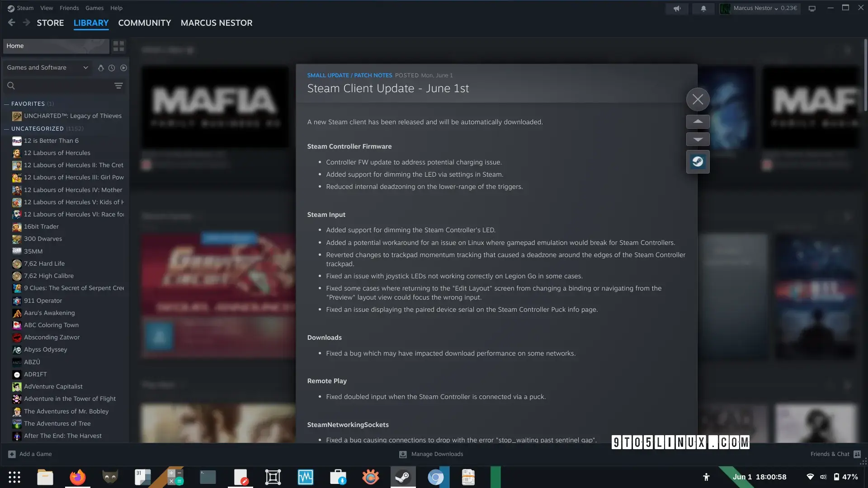Viewport: 868px width, 488px height.
Task: Open the Steam announcements megaphone
Action: (677, 9)
